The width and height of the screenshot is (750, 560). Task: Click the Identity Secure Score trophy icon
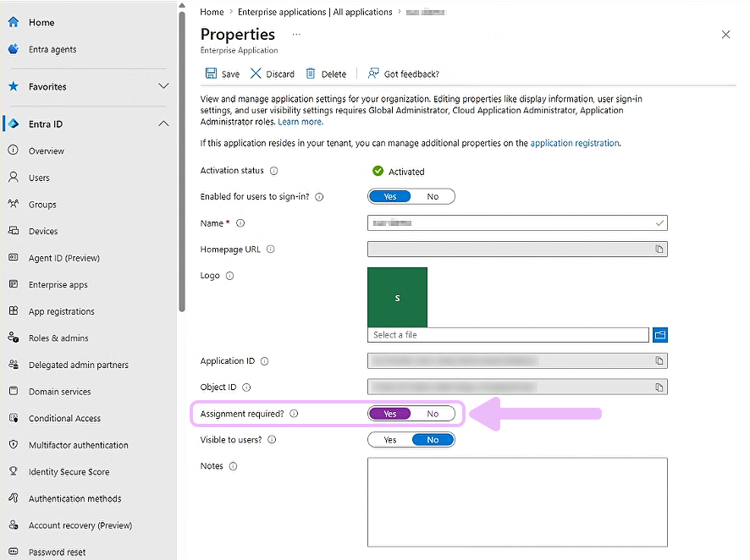pyautogui.click(x=14, y=471)
